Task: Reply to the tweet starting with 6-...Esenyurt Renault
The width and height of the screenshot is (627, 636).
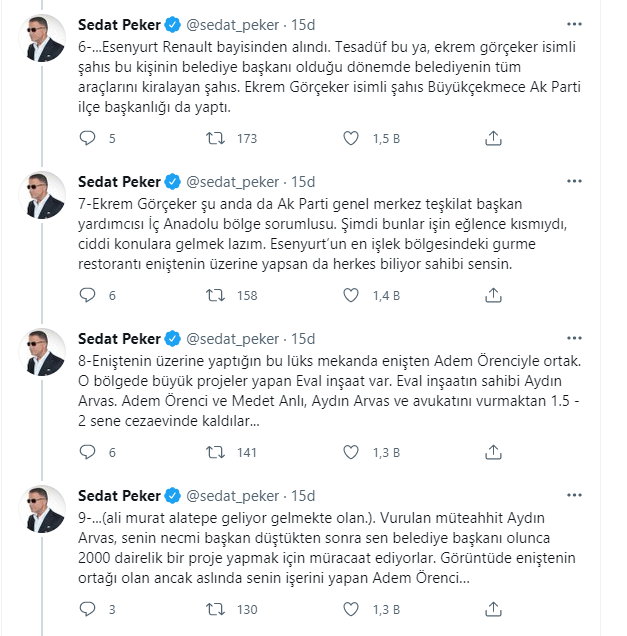Action: tap(87, 138)
